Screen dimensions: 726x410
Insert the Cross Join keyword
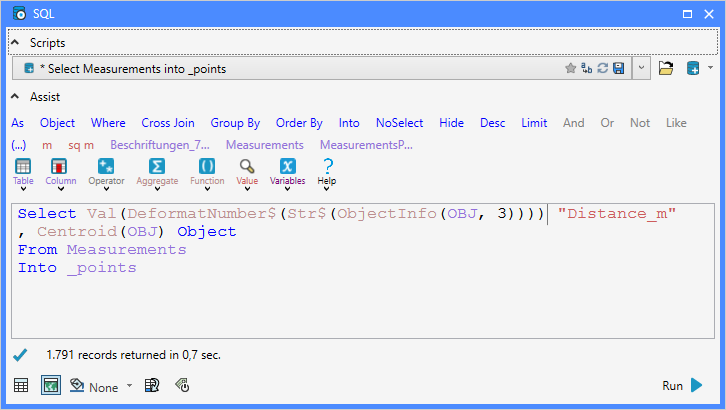pyautogui.click(x=168, y=123)
